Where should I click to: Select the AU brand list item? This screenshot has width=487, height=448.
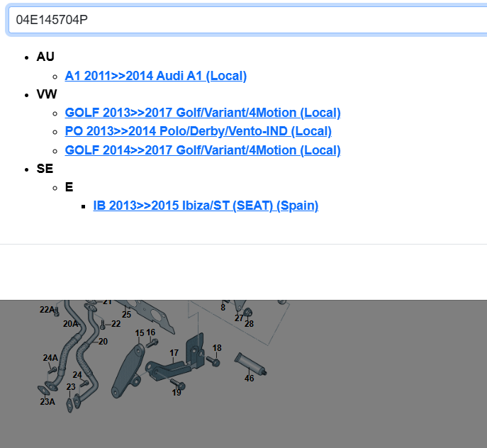click(45, 57)
